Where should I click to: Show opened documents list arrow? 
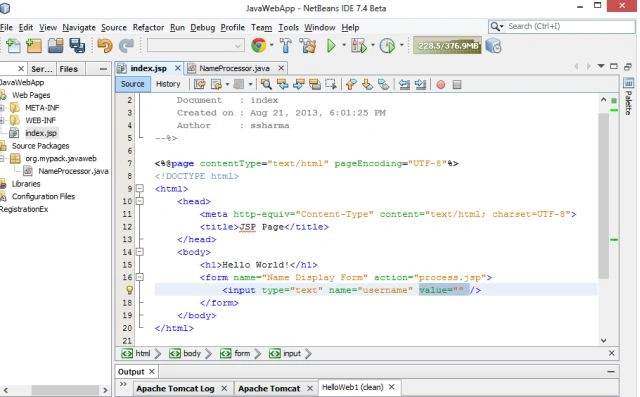pyautogui.click(x=601, y=66)
